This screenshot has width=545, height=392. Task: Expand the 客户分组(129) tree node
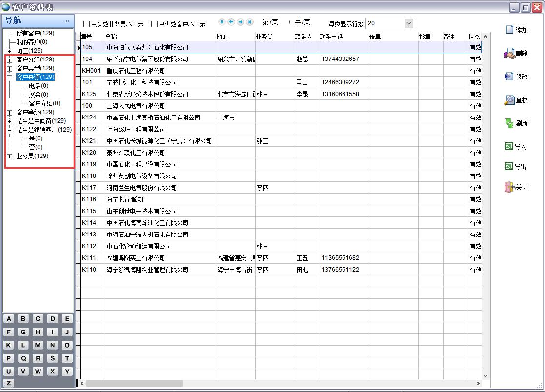tap(10, 60)
